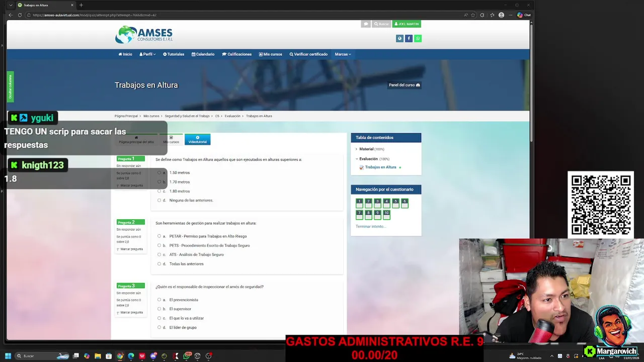Select option b. El supervisor

[159, 309]
